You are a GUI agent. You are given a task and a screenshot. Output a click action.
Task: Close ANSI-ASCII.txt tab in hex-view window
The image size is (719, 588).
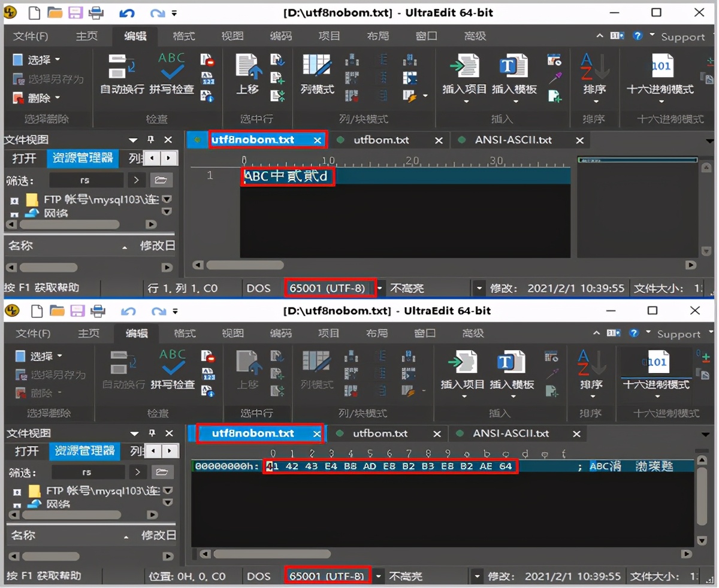point(576,434)
